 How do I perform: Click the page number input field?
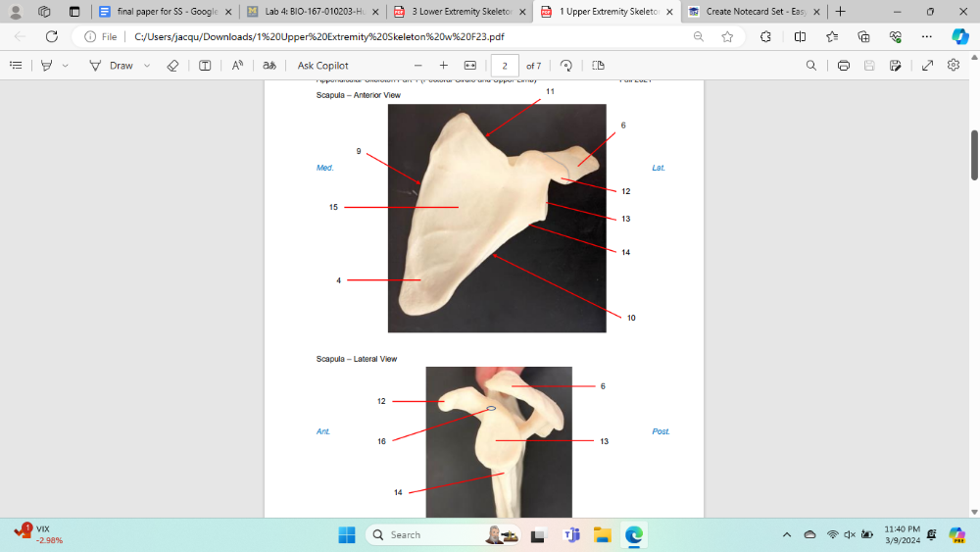click(505, 66)
